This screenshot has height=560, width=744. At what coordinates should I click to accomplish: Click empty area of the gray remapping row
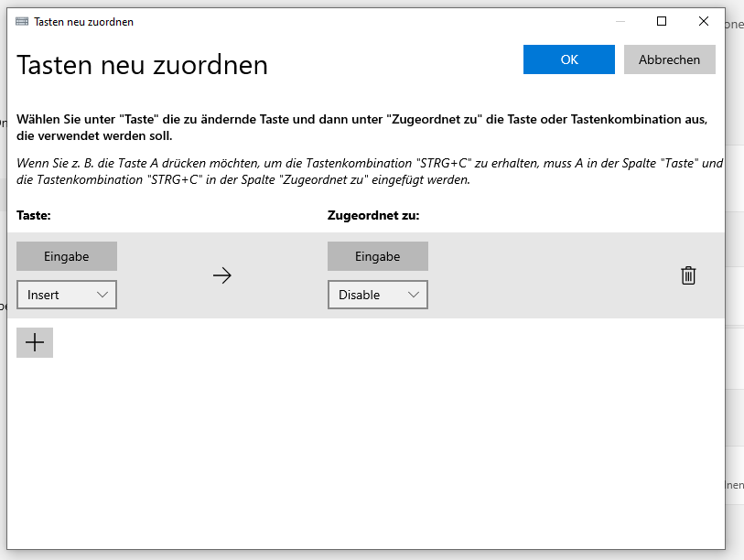click(549, 275)
